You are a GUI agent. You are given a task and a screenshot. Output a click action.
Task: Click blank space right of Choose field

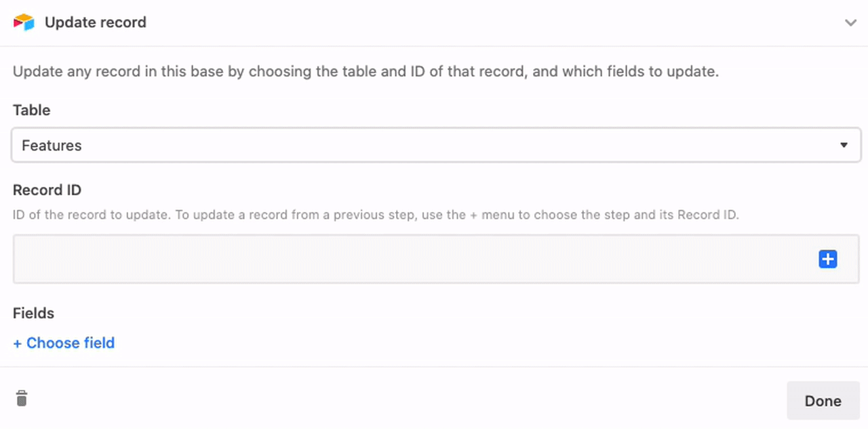pyautogui.click(x=475, y=343)
